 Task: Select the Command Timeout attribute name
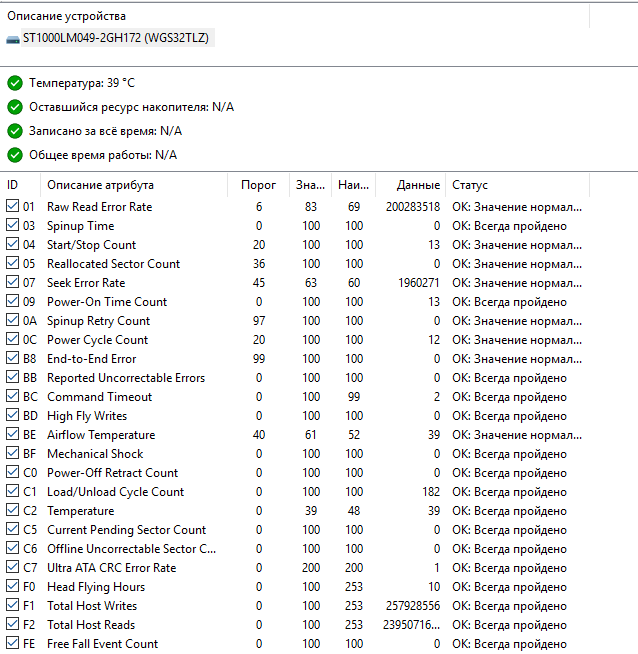point(100,397)
